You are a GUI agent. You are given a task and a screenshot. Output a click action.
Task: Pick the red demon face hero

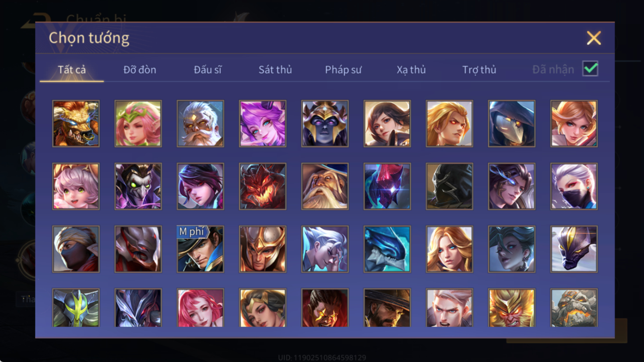[x=263, y=186]
